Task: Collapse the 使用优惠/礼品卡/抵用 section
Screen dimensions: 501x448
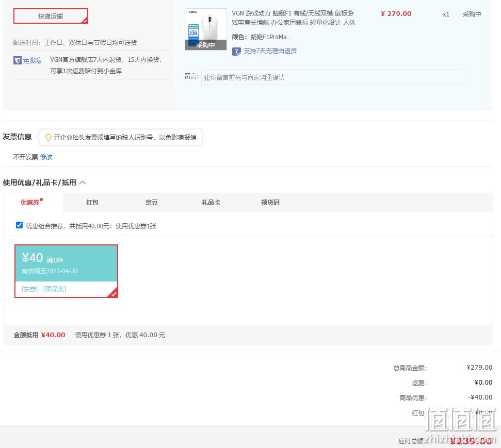Action: (83, 182)
